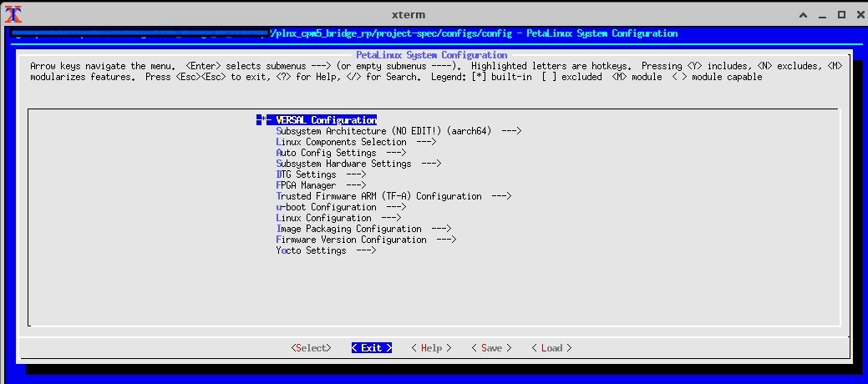868x384 pixels.
Task: Minimize the xterm window
Action: [x=820, y=14]
